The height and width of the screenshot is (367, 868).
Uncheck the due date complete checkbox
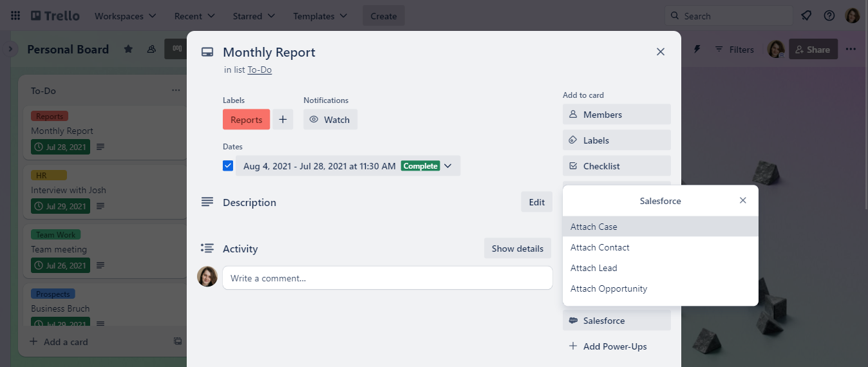[228, 166]
